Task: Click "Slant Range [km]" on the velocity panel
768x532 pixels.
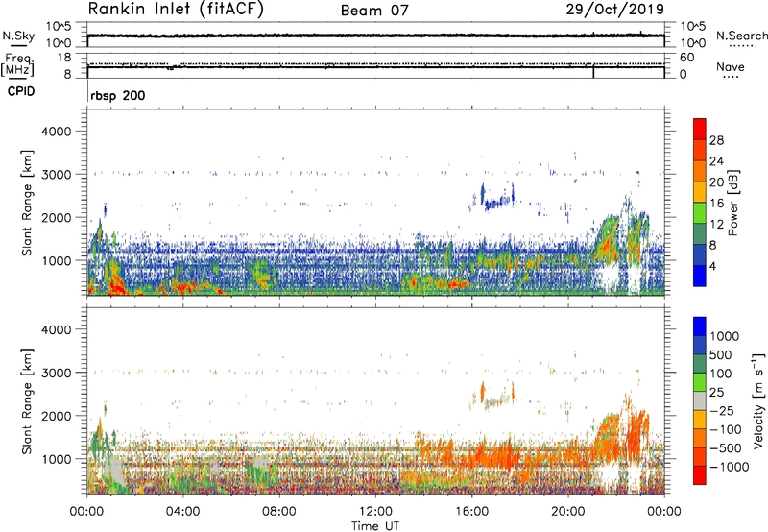Action: 27,400
